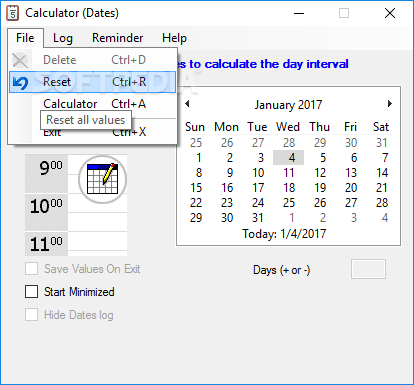Click the Calculator app icon in title bar
This screenshot has height=385, width=414.
click(13, 13)
